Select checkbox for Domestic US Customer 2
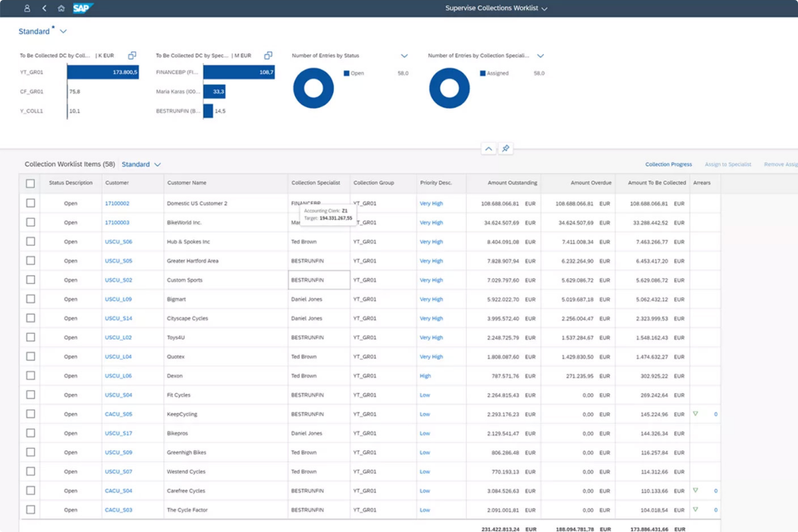The image size is (798, 532). click(31, 203)
